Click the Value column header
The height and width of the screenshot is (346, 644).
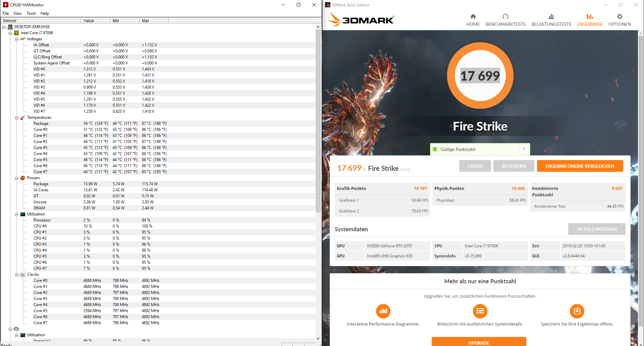(96, 20)
